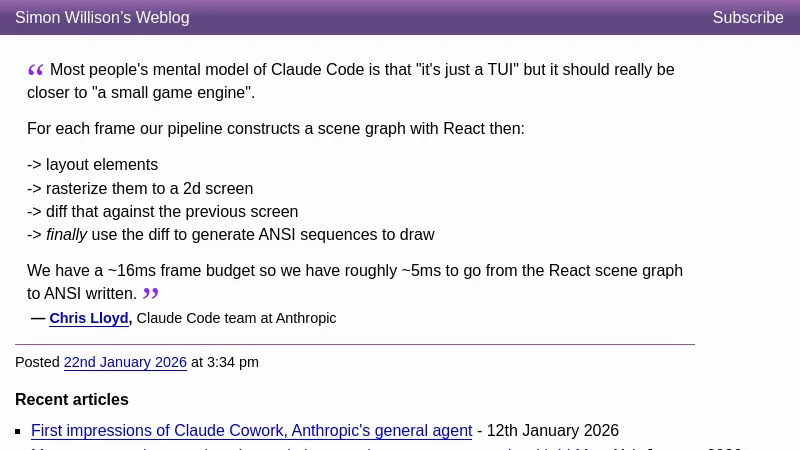The width and height of the screenshot is (800, 450).
Task: Click the purple divider line below the quote
Action: [355, 344]
